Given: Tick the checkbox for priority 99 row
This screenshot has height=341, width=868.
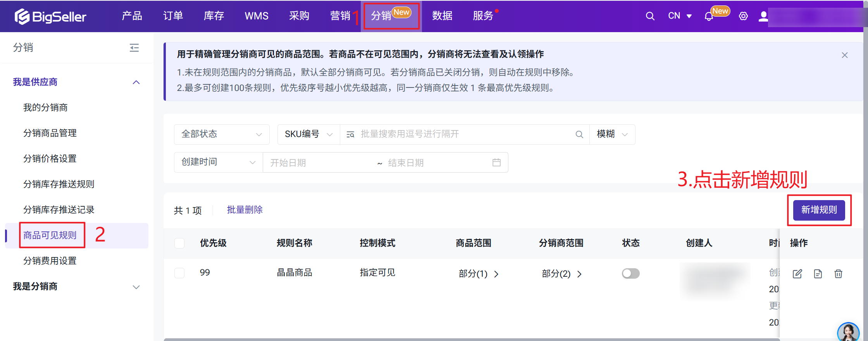Looking at the screenshot, I should point(179,273).
